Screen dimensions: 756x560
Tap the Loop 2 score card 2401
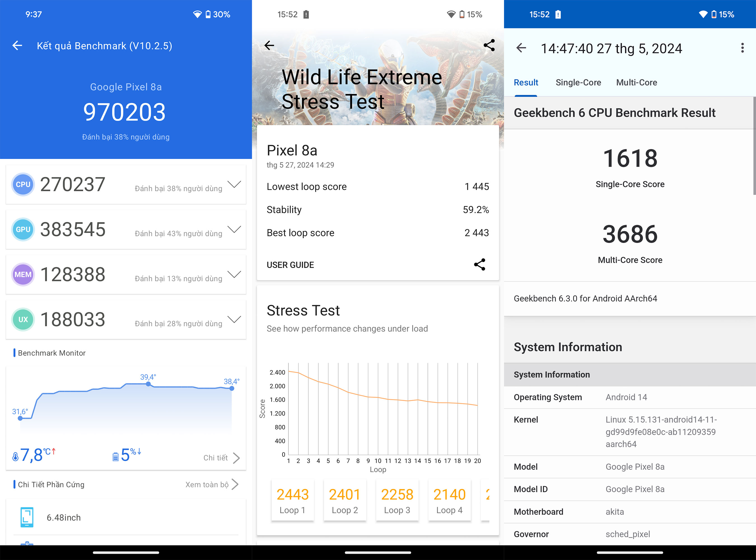coord(345,500)
